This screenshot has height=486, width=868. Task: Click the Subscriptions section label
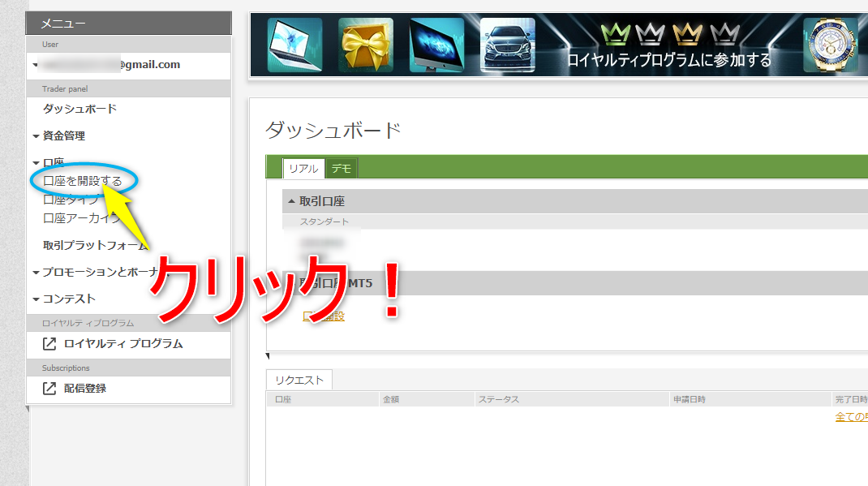(x=66, y=368)
